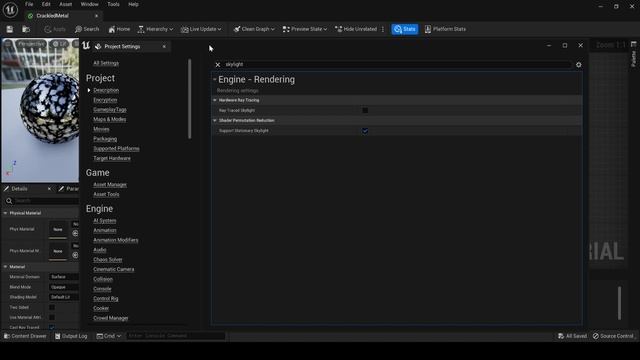The image size is (640, 360).
Task: Open the Cmd dropdown
Action: (109, 336)
